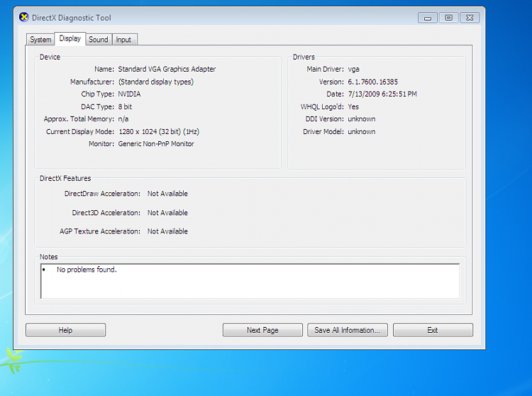Click the 'DirectX Diagnostic Tool' window title text

pyautogui.click(x=71, y=18)
